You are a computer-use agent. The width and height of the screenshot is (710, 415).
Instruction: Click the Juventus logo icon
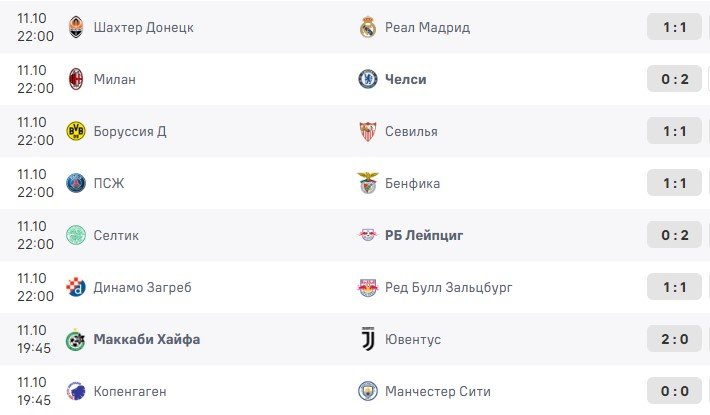coord(368,339)
